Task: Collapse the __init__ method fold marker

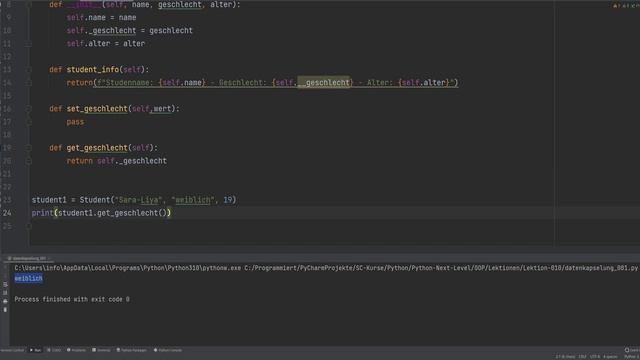Action: [29, 4]
